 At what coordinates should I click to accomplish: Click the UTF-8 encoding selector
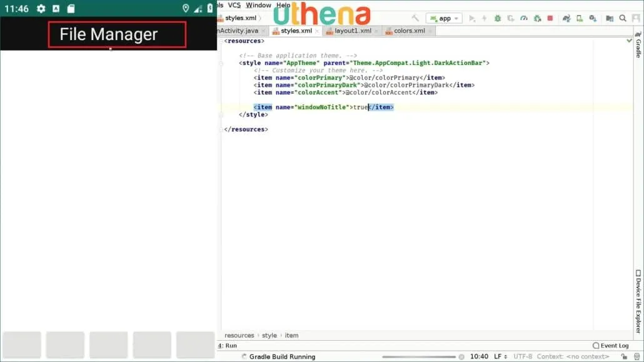[523, 356]
